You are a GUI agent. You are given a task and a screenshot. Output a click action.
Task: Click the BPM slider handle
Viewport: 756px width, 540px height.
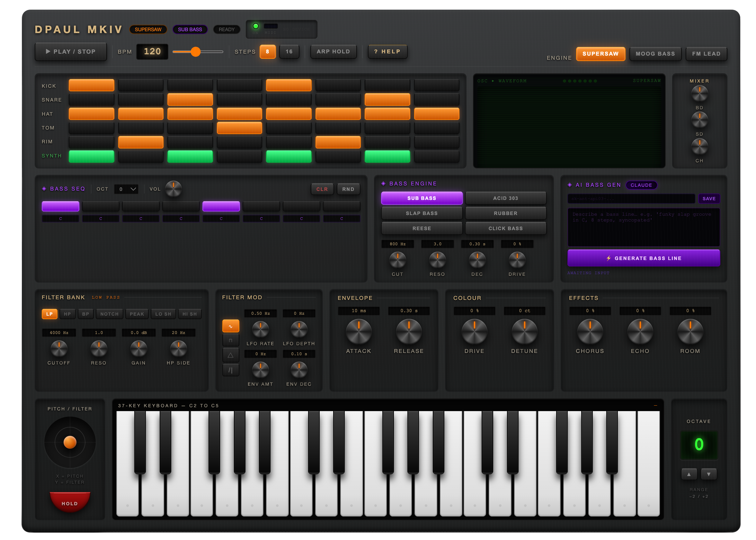coord(196,51)
